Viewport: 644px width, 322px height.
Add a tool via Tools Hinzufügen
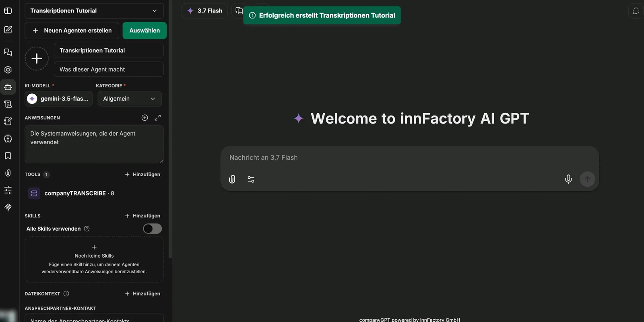(142, 174)
